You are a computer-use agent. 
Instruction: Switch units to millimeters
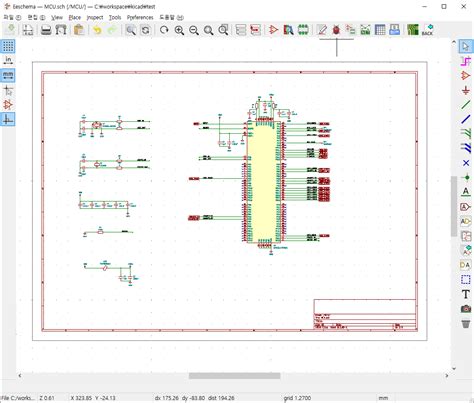pyautogui.click(x=8, y=75)
